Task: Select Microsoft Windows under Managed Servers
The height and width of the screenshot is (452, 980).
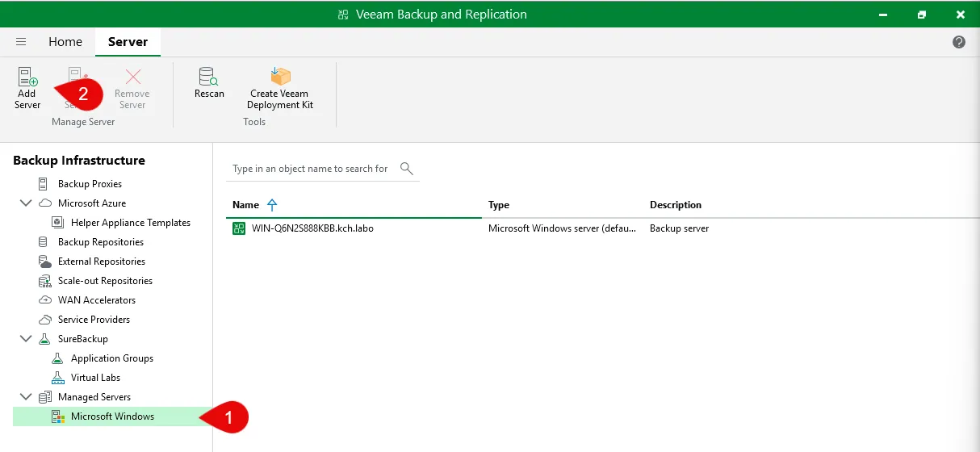Action: (112, 416)
